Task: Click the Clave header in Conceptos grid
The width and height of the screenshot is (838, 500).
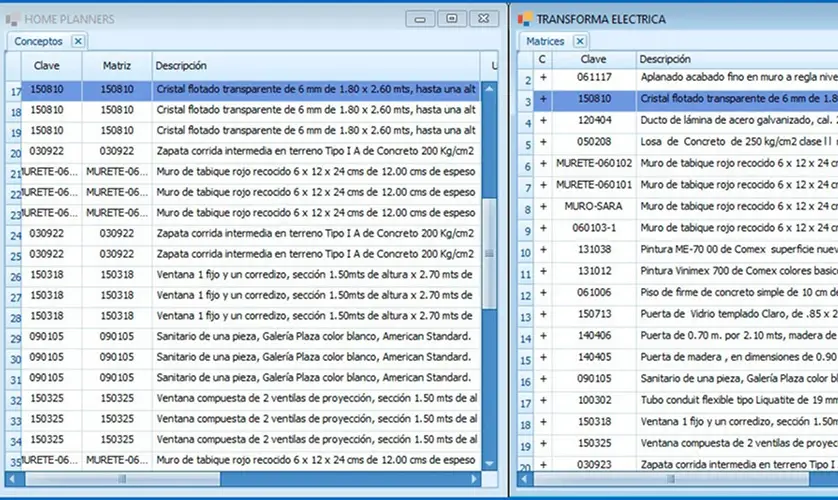Action: [x=47, y=65]
